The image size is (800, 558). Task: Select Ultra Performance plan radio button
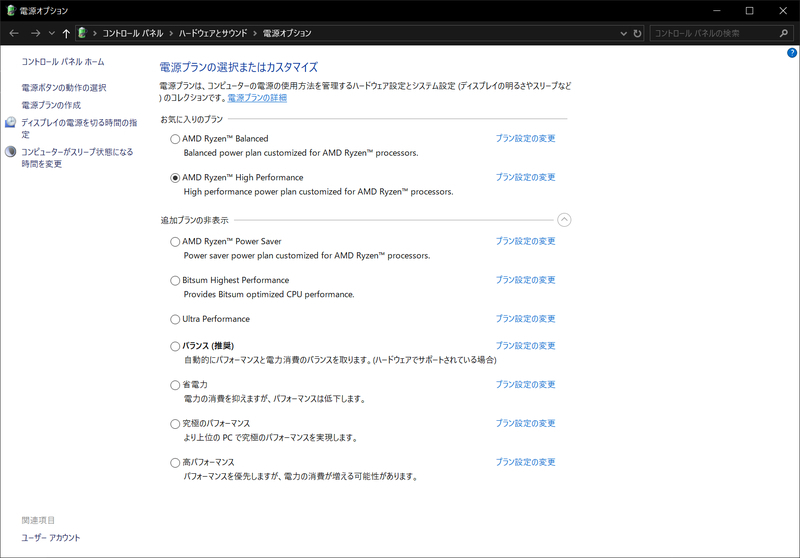175,319
